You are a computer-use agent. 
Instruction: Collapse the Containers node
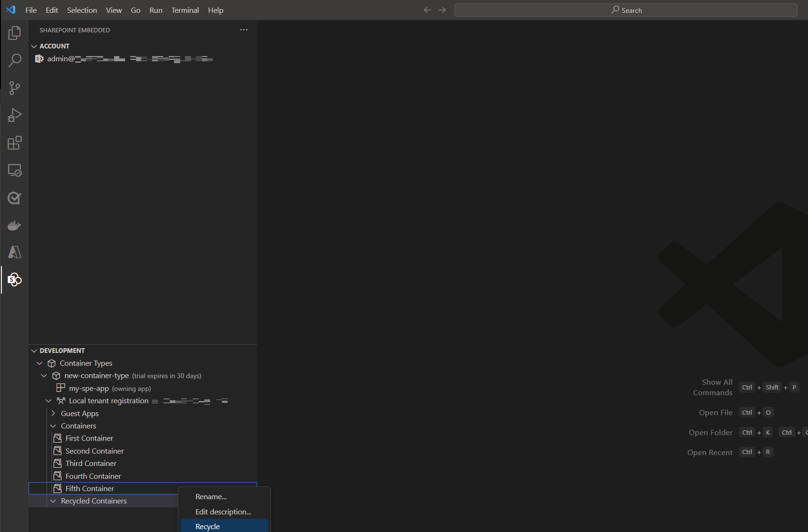click(53, 426)
